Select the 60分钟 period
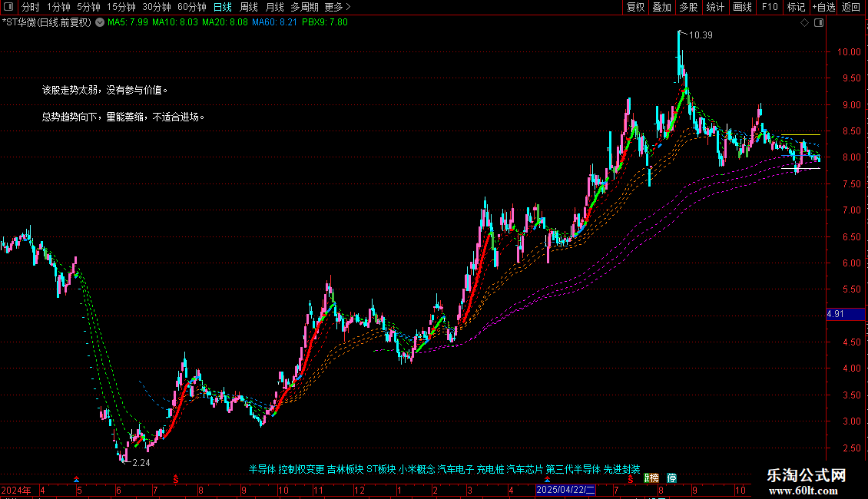Screen dimensions: 868x499 click(x=192, y=7)
